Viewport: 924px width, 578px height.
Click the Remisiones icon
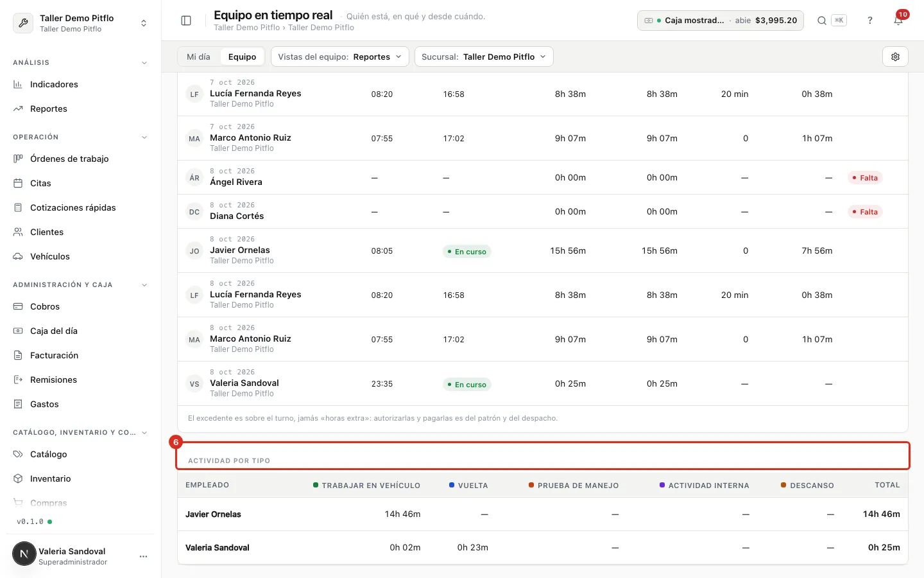(x=18, y=380)
